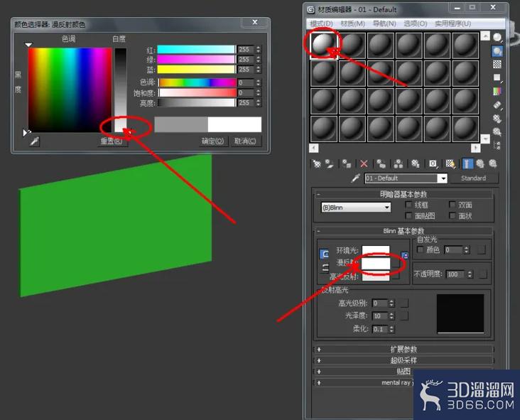Image resolution: width=520 pixels, height=420 pixels.
Task: Click the Standard material type button
Action: pyautogui.click(x=473, y=178)
